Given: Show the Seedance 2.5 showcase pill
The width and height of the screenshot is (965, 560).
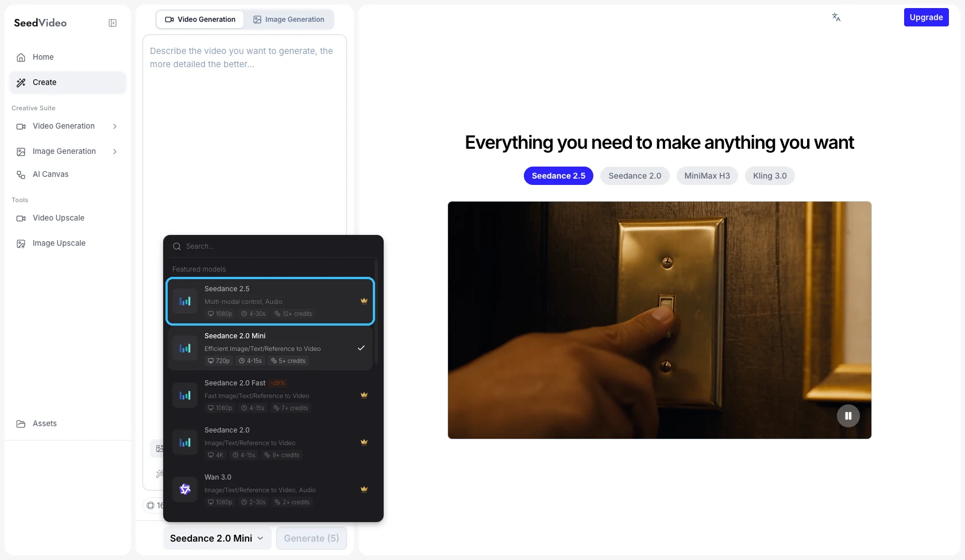Looking at the screenshot, I should pos(558,176).
